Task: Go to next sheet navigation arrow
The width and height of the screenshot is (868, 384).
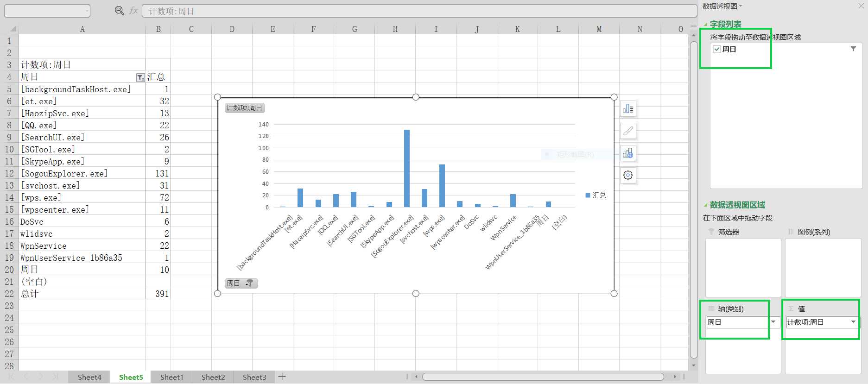Action: [40, 377]
